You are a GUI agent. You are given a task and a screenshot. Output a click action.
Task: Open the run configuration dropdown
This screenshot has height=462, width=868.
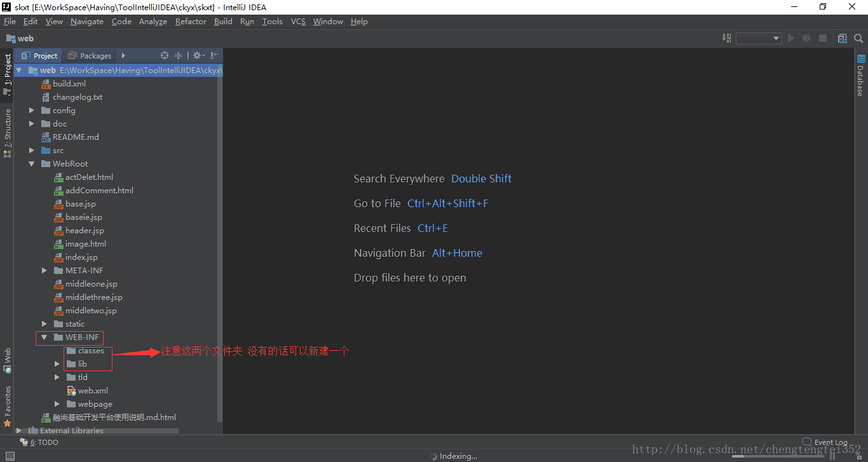(x=759, y=38)
